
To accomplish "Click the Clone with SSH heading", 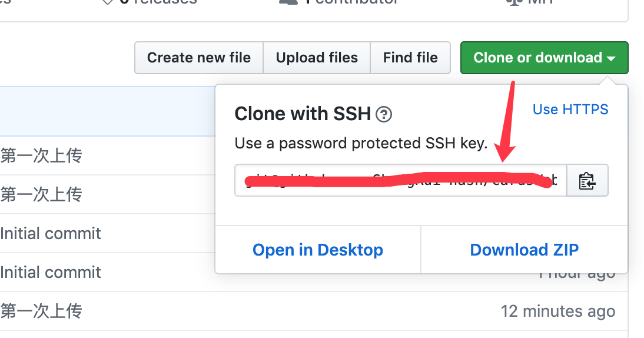I will coord(303,114).
